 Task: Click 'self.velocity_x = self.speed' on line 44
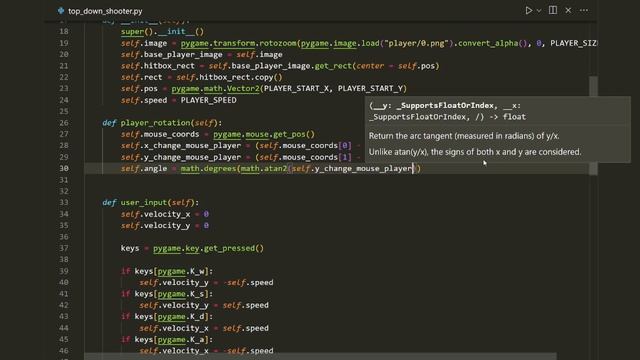click(204, 328)
